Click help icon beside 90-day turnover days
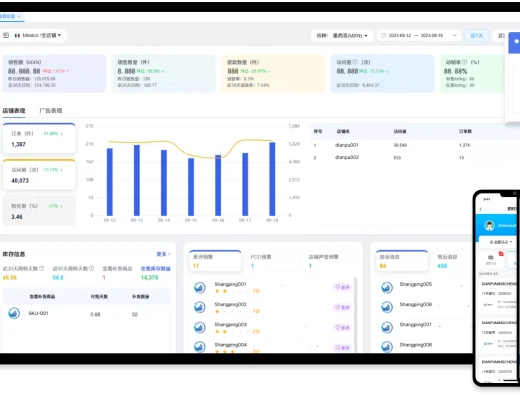Viewport: 520px width, 397px height. coord(91,268)
